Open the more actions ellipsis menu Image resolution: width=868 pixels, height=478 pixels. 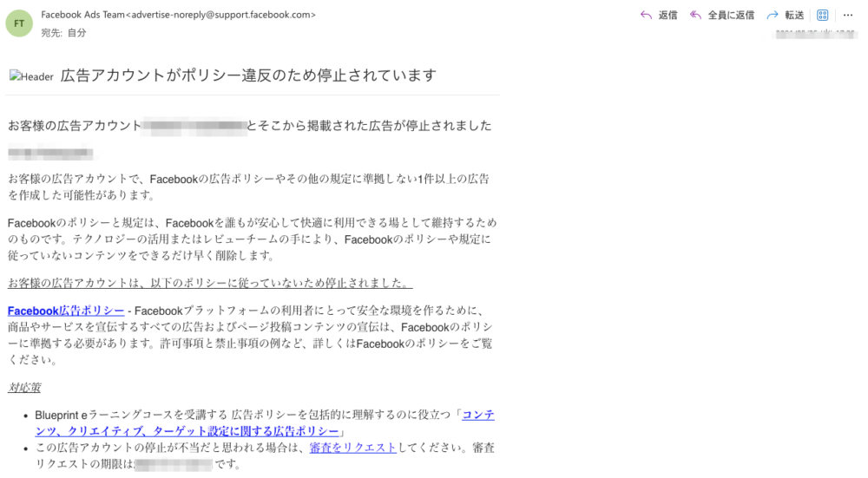pyautogui.click(x=848, y=16)
